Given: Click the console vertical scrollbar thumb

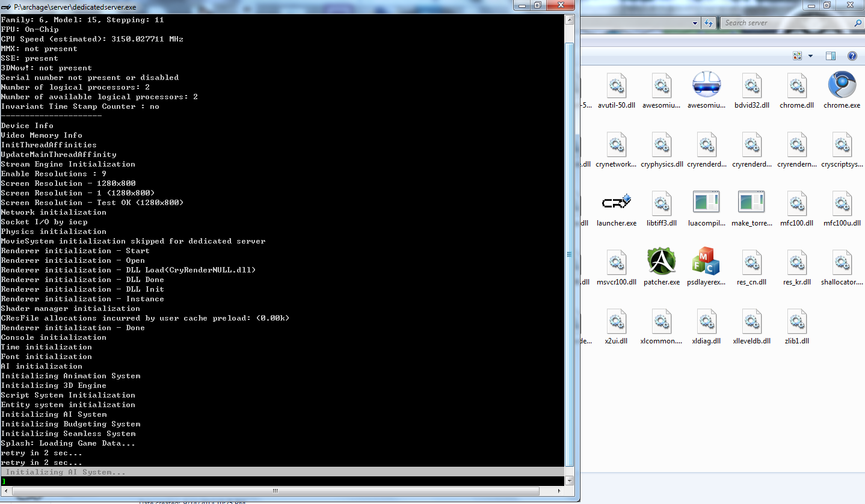Looking at the screenshot, I should pos(570,254).
